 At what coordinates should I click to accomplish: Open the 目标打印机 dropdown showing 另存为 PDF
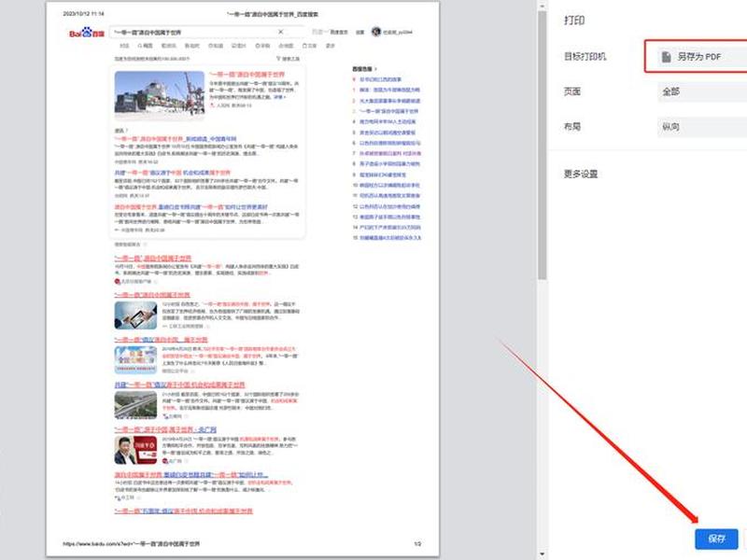point(701,57)
